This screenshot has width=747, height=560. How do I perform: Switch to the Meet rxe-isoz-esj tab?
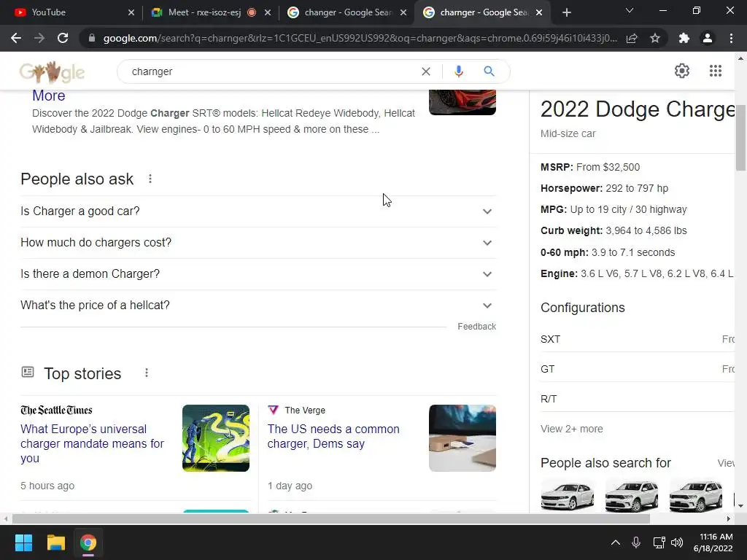coord(209,12)
